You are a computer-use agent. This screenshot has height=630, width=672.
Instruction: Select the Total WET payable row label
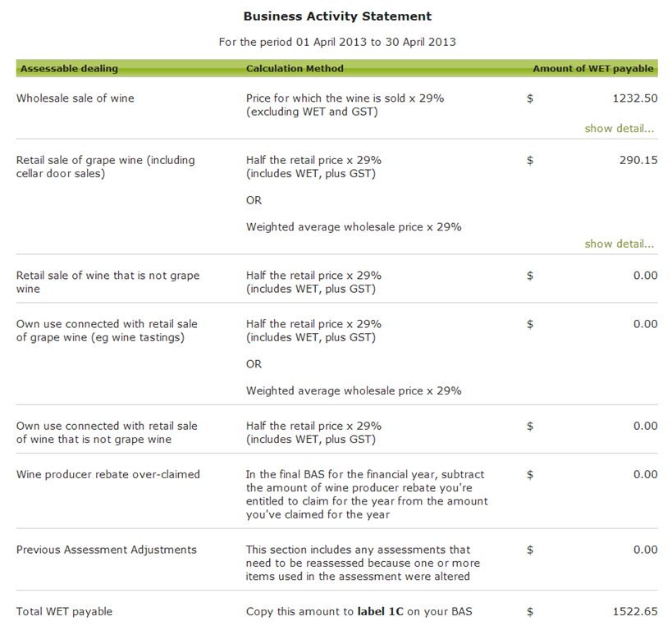64,612
